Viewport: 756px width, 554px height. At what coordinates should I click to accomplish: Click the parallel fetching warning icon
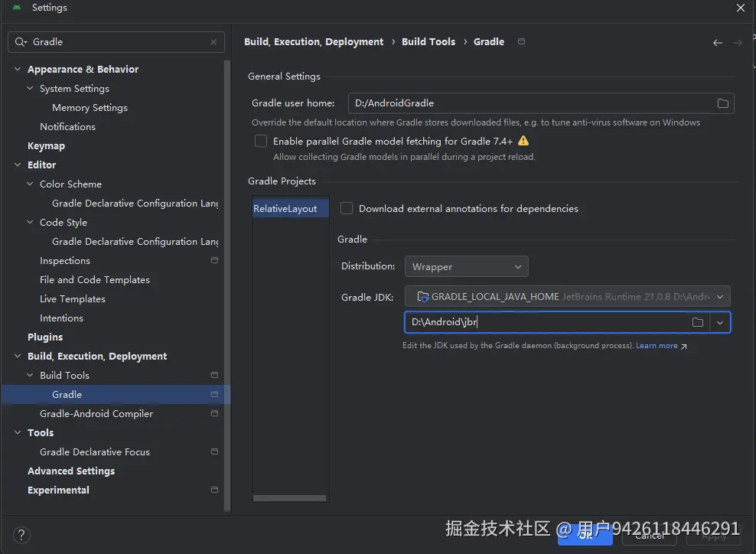523,141
